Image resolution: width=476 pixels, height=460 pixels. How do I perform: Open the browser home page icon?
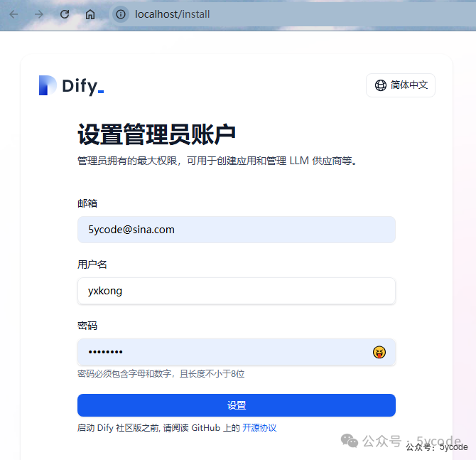90,14
